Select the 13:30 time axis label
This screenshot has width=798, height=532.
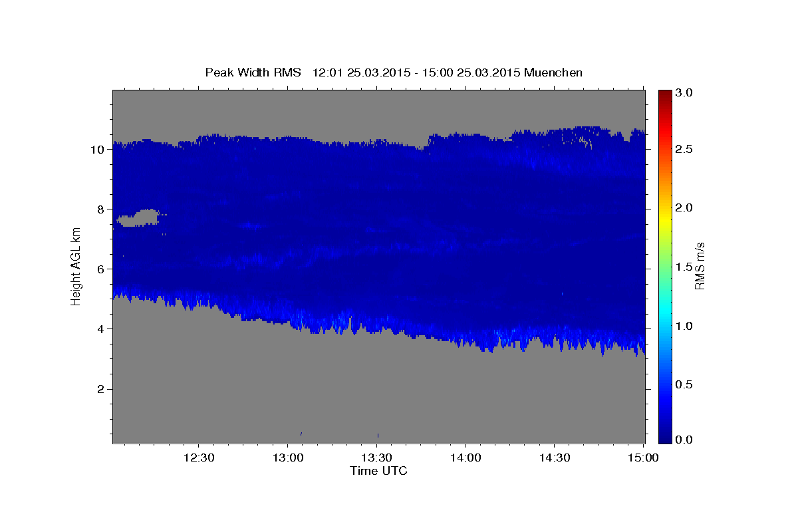click(x=378, y=458)
